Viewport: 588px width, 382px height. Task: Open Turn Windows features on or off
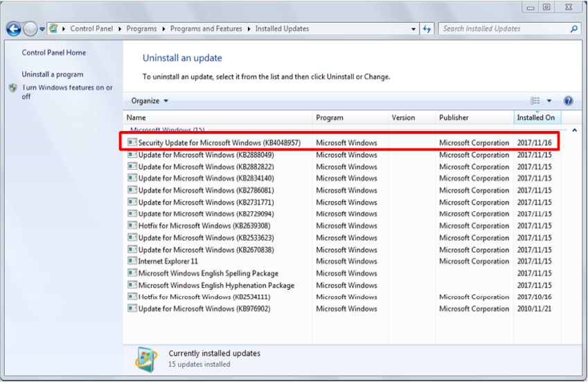66,92
